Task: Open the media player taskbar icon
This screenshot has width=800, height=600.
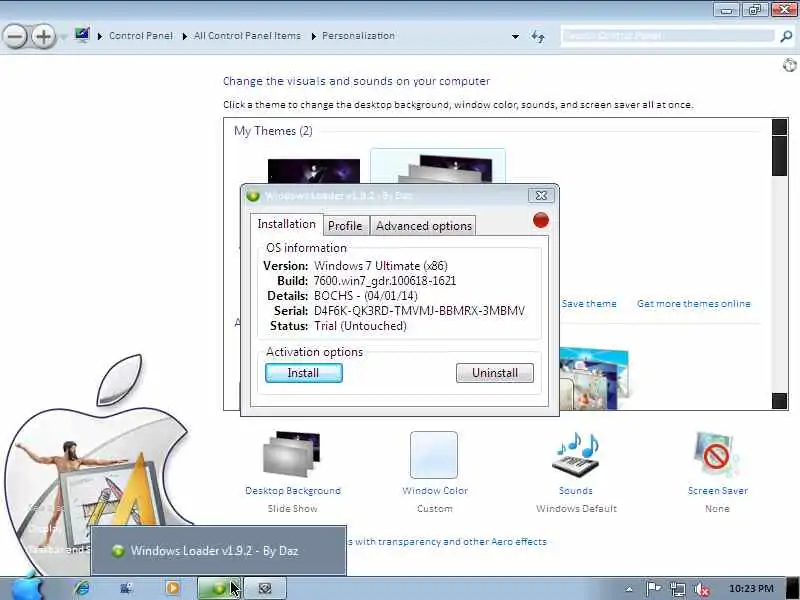Action: pyautogui.click(x=172, y=588)
